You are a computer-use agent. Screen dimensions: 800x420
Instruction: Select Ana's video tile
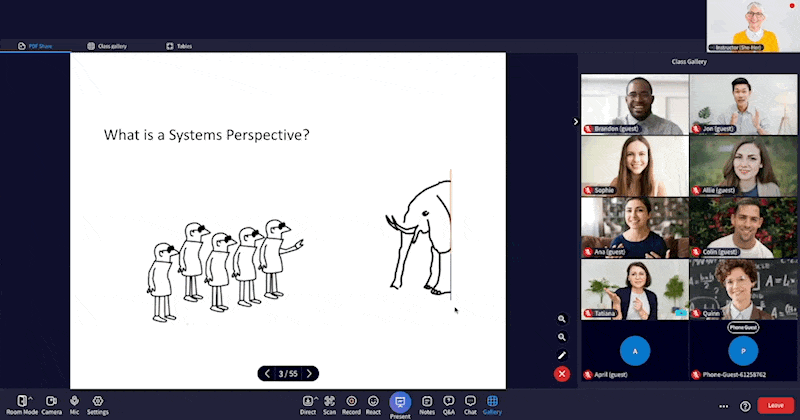[635, 228]
